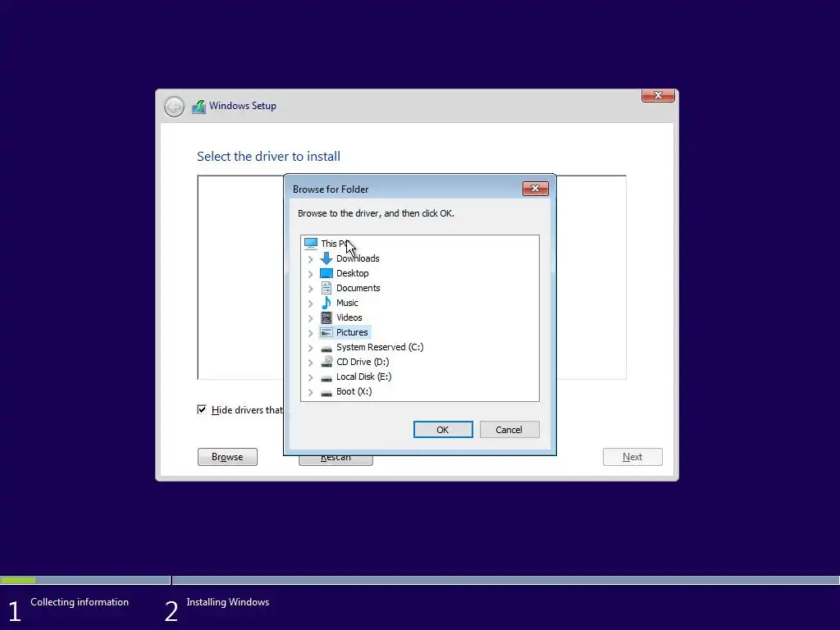
Task: Select the highlighted Pictures label
Action: coord(352,332)
